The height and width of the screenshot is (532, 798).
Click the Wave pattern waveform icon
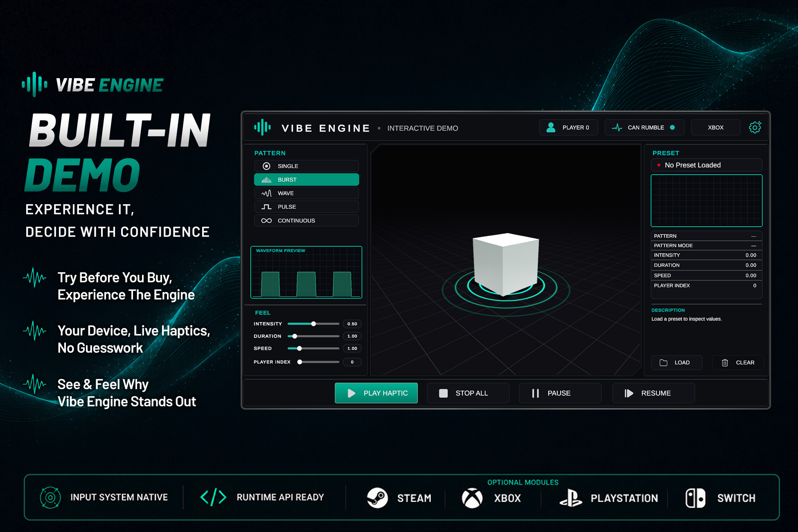(266, 193)
